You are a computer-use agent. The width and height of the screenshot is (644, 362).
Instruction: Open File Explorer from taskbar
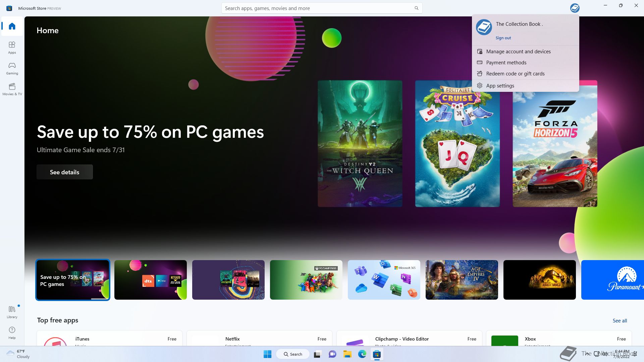click(x=347, y=354)
